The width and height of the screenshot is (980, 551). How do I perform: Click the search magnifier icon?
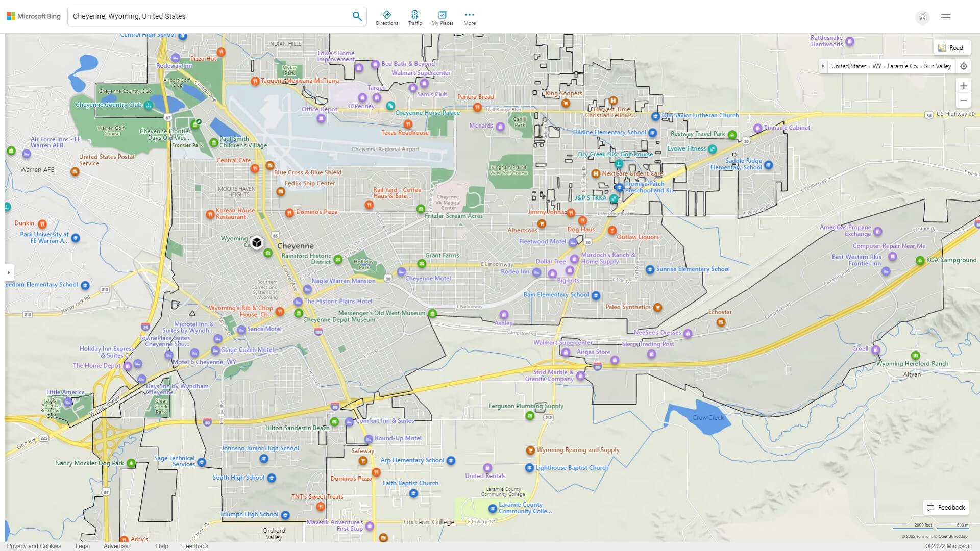(x=357, y=16)
